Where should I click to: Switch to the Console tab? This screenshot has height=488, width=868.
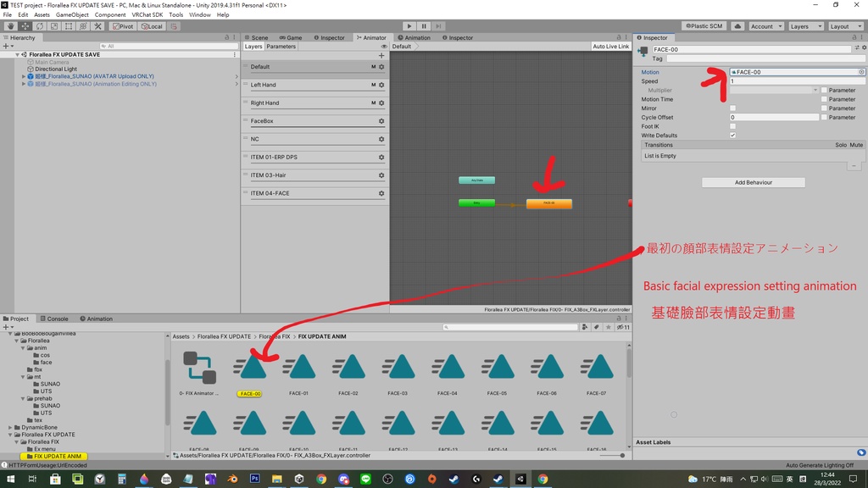click(x=54, y=319)
